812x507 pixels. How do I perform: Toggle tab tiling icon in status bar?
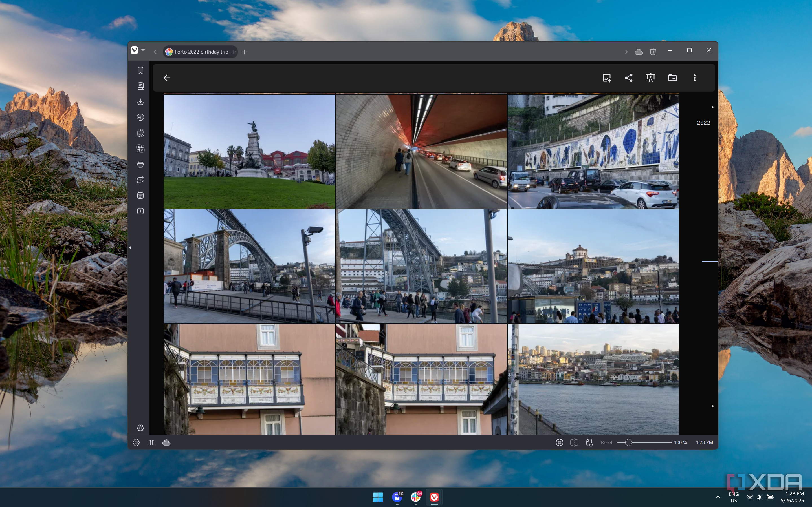coord(574,443)
